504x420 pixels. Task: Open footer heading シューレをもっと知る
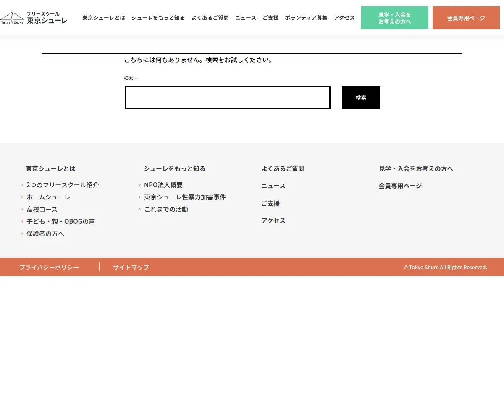click(x=175, y=168)
